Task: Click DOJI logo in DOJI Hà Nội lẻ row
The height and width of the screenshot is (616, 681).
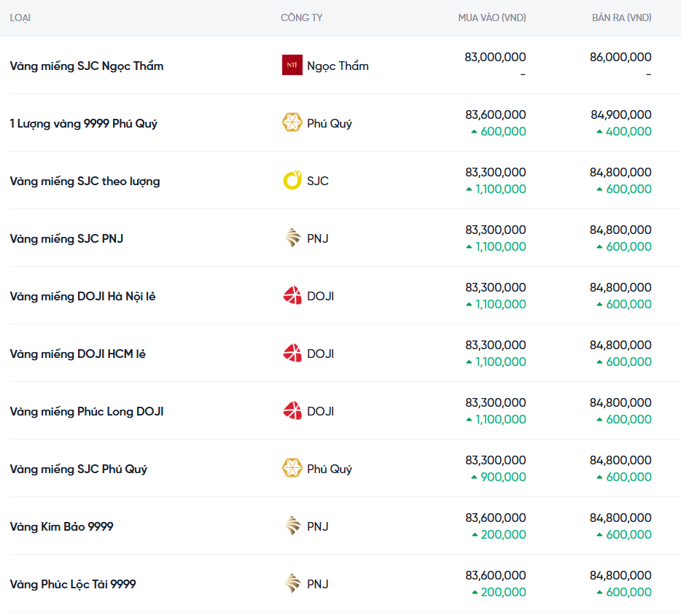Action: pos(292,296)
